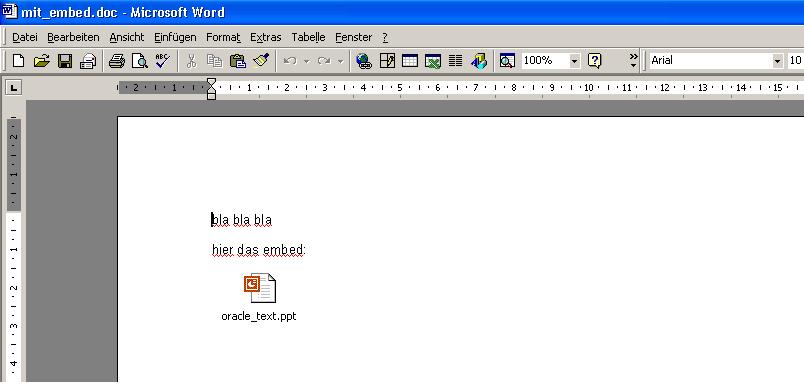Viewport: 804px width, 384px height.
Task: Open the Extras menu
Action: tap(266, 37)
